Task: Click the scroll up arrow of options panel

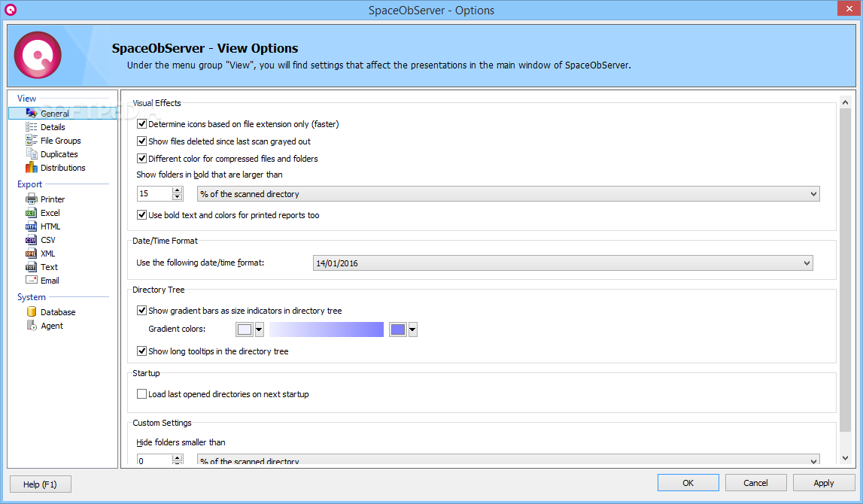Action: coord(846,102)
